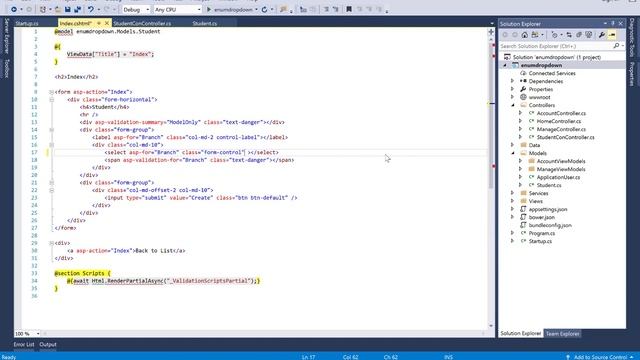
Task: Click the enumdropdown start target label
Action: pyautogui.click(x=233, y=9)
